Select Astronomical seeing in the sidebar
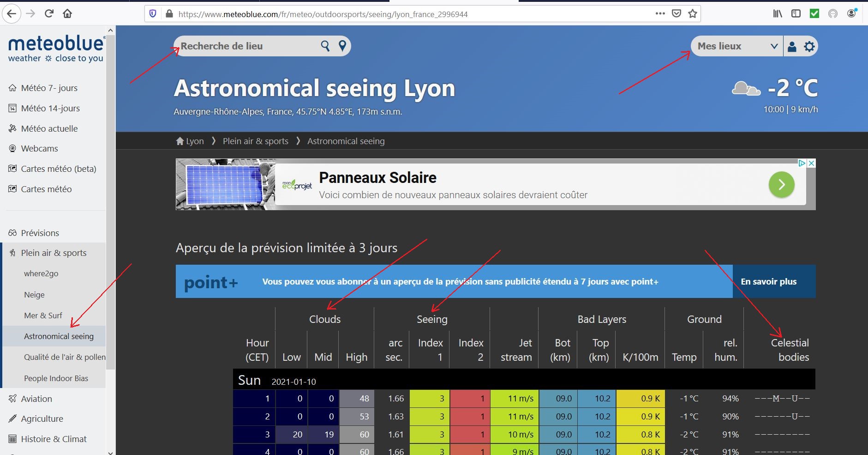This screenshot has height=455, width=868. coord(59,336)
